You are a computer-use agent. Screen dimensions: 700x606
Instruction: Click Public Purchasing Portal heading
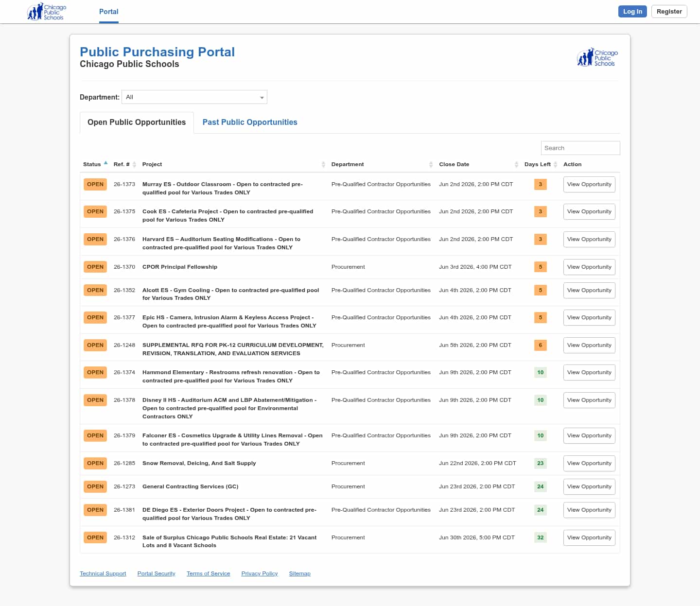(157, 52)
